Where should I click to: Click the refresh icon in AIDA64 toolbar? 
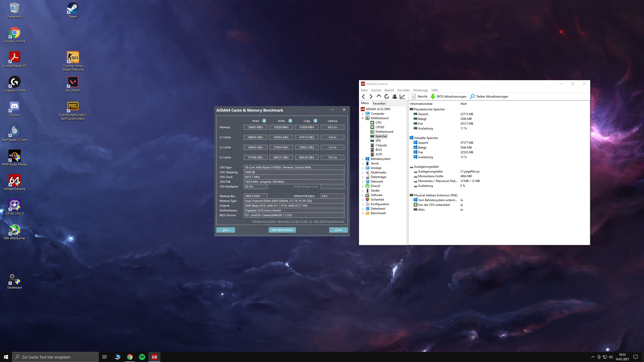point(387,97)
